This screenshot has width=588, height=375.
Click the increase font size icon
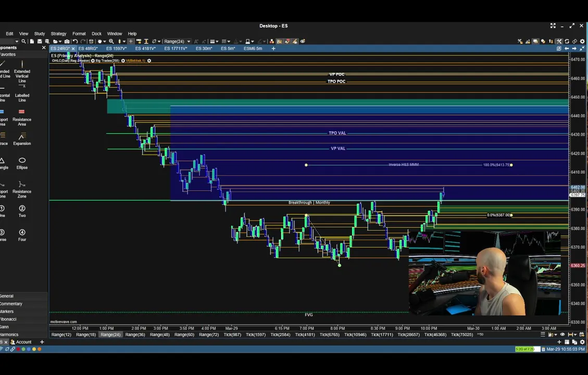pos(196,41)
